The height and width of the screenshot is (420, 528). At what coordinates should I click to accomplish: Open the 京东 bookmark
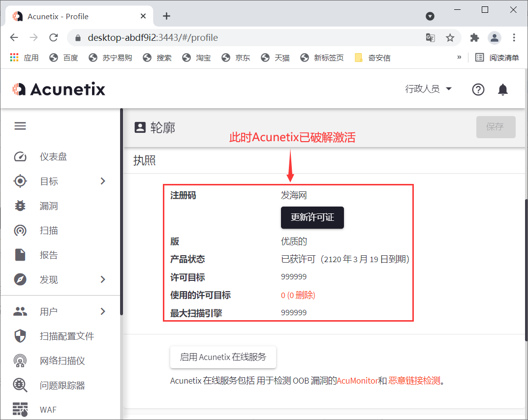tap(236, 58)
